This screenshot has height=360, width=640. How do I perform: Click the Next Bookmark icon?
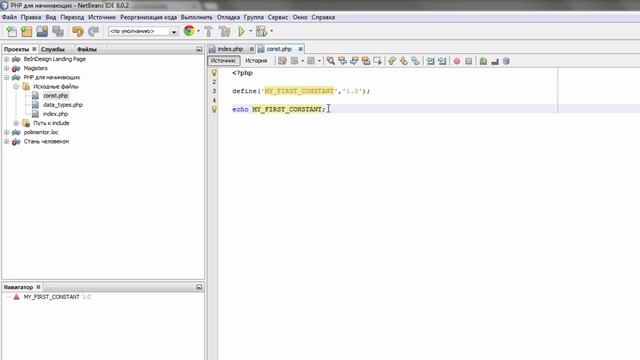coord(404,61)
